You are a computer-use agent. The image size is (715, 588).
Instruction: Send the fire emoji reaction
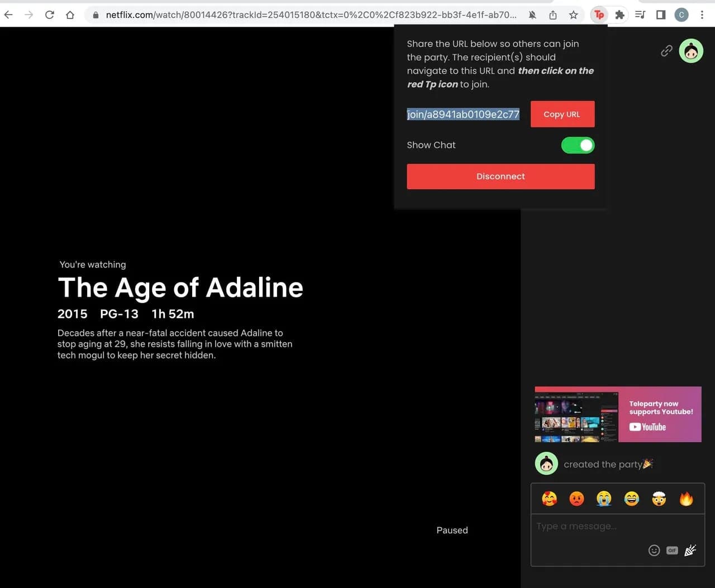686,498
